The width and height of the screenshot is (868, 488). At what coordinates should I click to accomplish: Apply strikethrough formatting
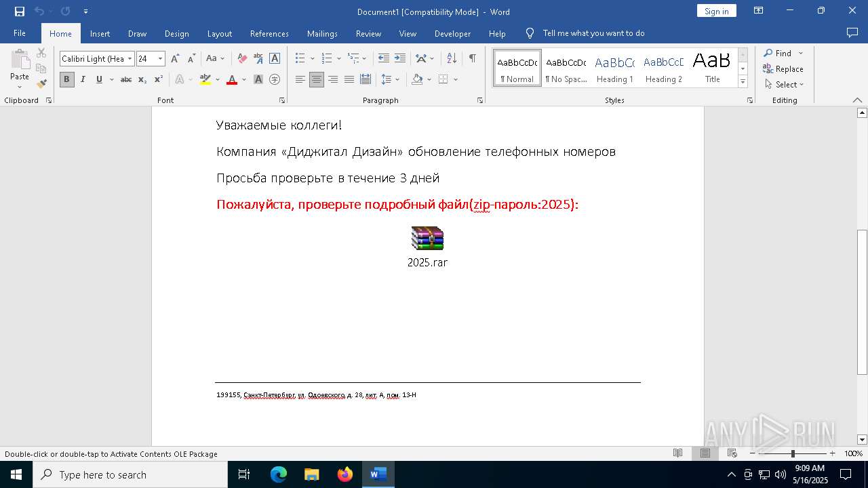coord(126,79)
